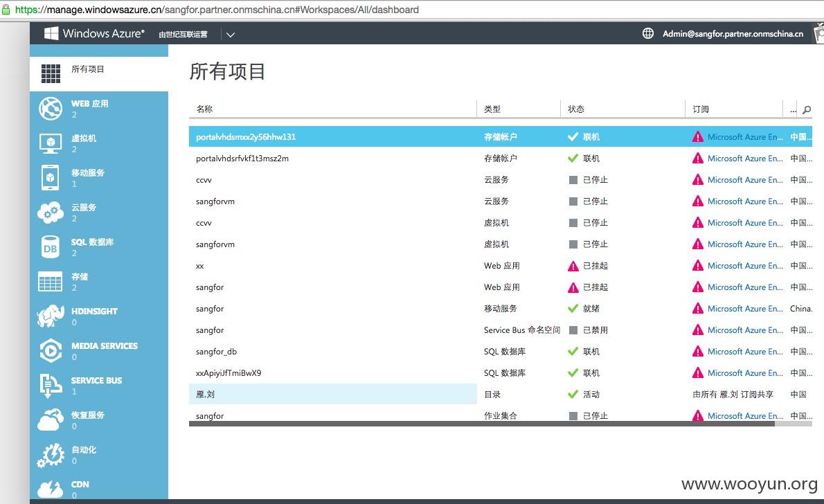
Task: Open Microsoft Azure En... link on portalvhdsmxx2y56hhw131 row
Action: pyautogui.click(x=745, y=136)
